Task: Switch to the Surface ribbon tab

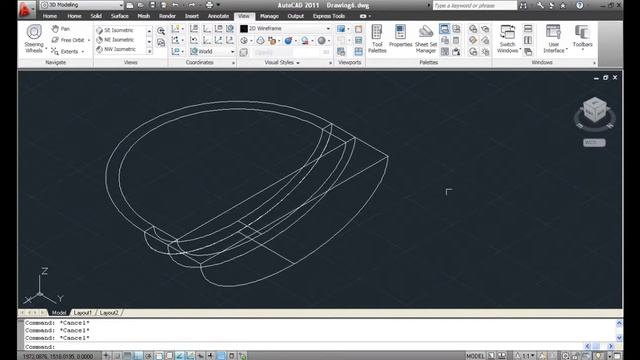Action: (x=120, y=16)
